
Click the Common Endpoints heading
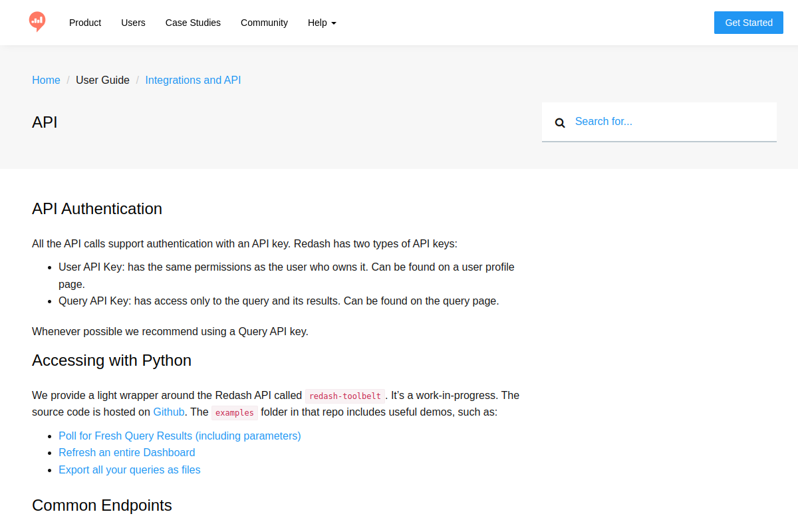[102, 505]
